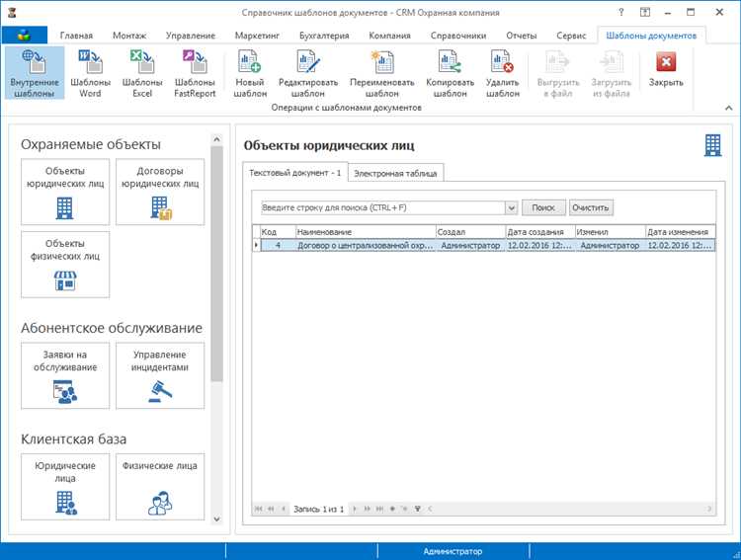
Task: Select Внутренние шаблоны ribbon button
Action: 35,73
